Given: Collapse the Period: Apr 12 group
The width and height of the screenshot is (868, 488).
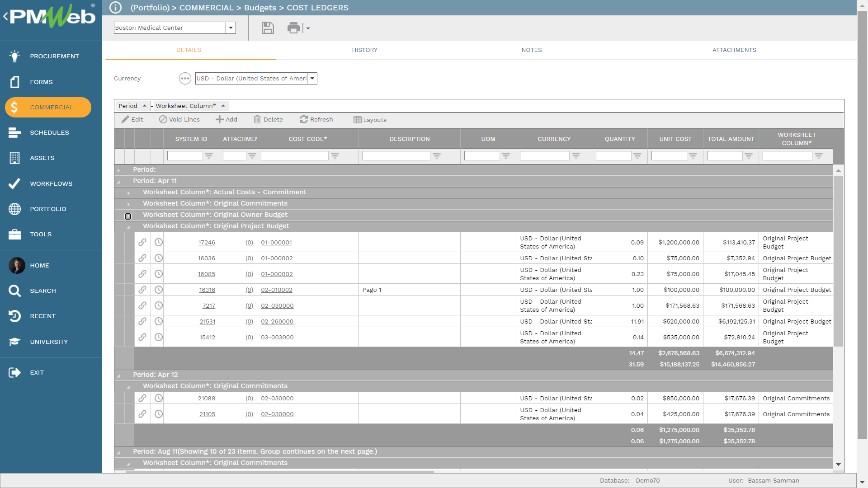Looking at the screenshot, I should [119, 375].
